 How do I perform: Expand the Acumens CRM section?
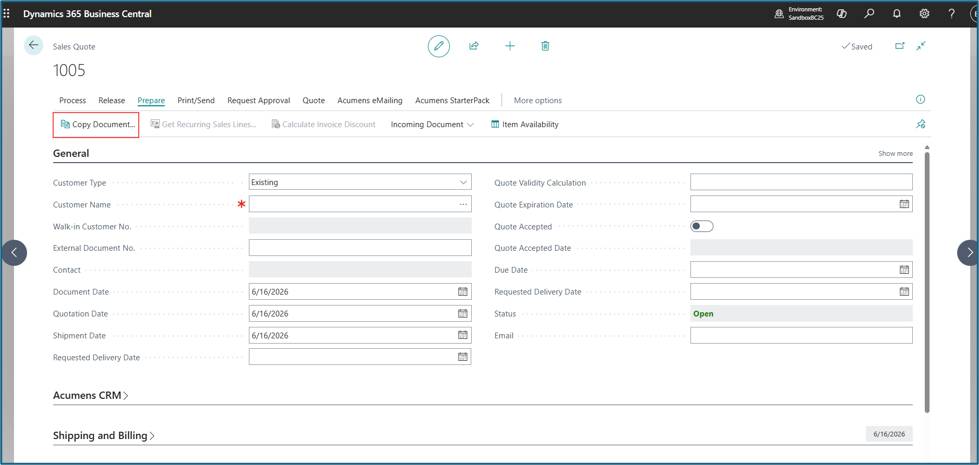pos(91,396)
